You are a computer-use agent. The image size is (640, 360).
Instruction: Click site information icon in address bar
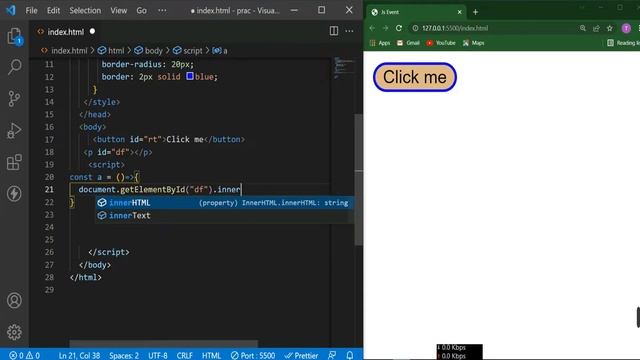coord(415,28)
